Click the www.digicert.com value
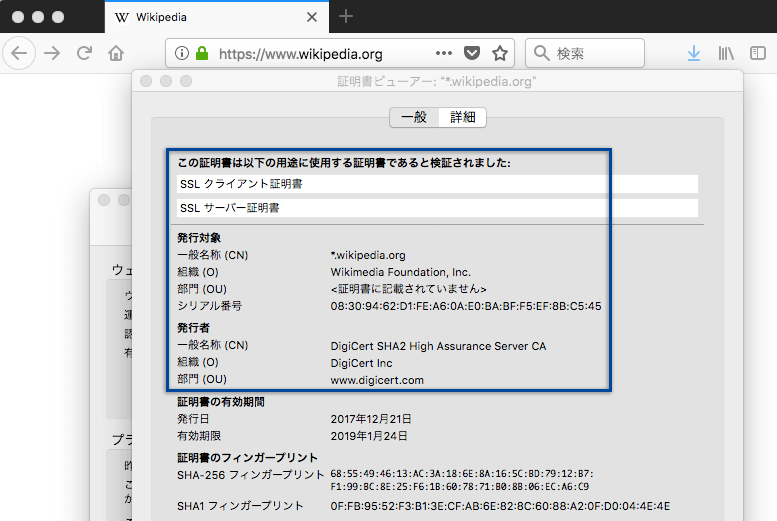777x521 pixels. tap(377, 380)
